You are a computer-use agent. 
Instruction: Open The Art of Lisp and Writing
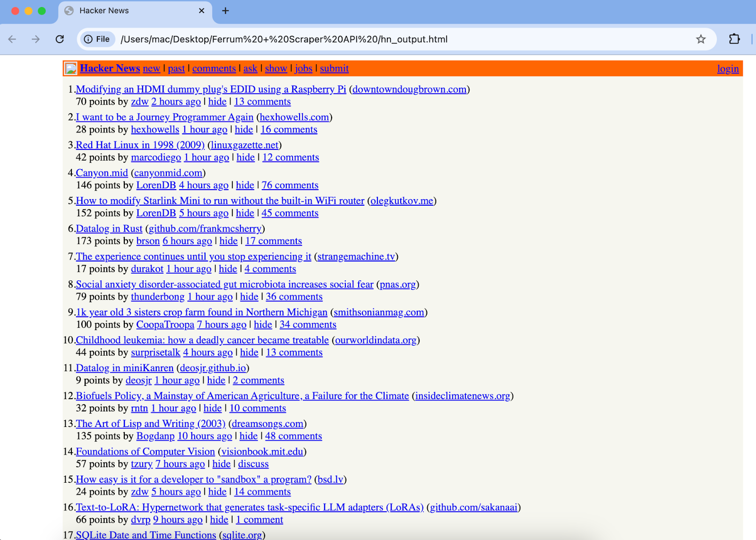(x=151, y=424)
